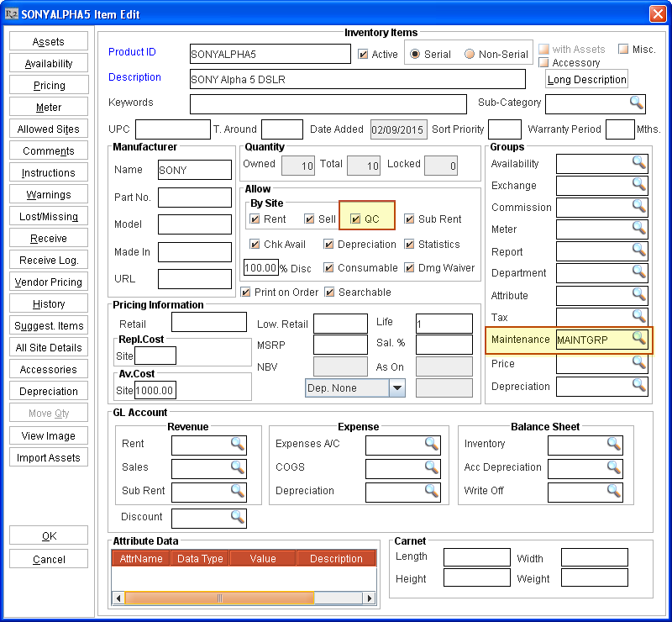Select the Non-Serial radio button
672x622 pixels.
coord(470,54)
